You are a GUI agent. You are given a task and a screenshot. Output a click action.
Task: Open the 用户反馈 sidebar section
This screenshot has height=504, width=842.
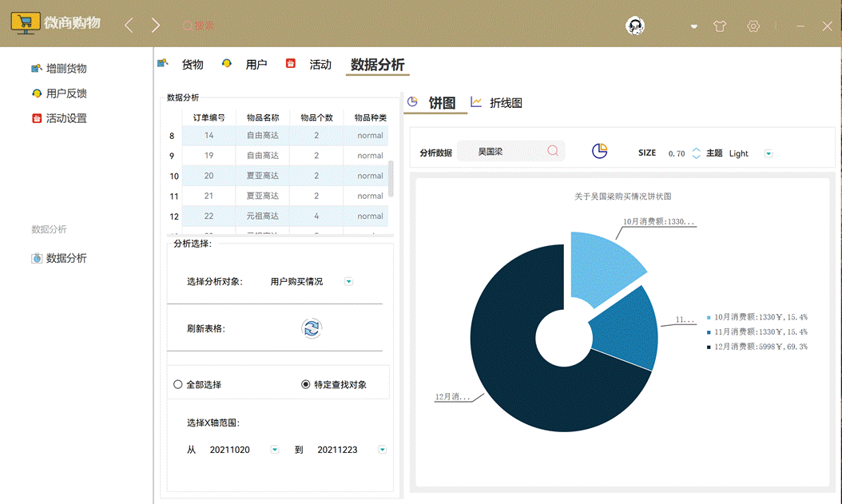pyautogui.click(x=62, y=93)
